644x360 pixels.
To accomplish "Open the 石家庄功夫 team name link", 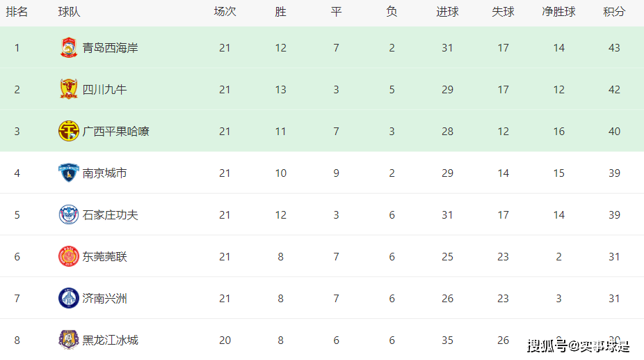I will [x=110, y=214].
